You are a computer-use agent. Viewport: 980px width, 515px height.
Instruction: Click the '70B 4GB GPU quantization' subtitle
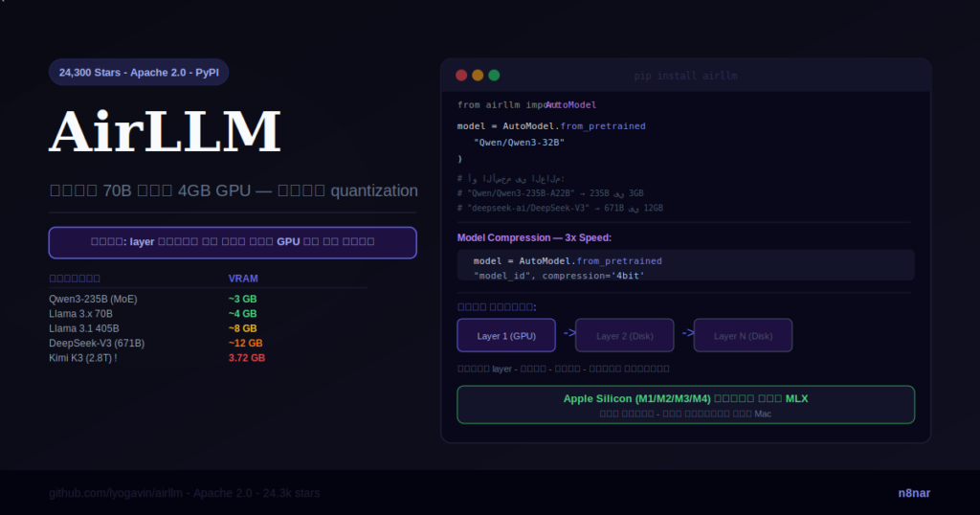[x=234, y=190]
